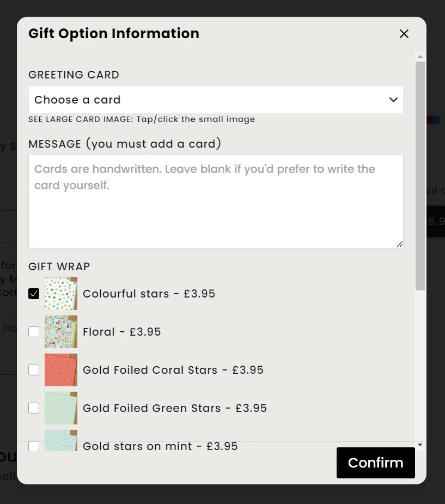445x504 pixels.
Task: Click the Gold Foiled Green Stars thumbnail
Action: click(61, 408)
